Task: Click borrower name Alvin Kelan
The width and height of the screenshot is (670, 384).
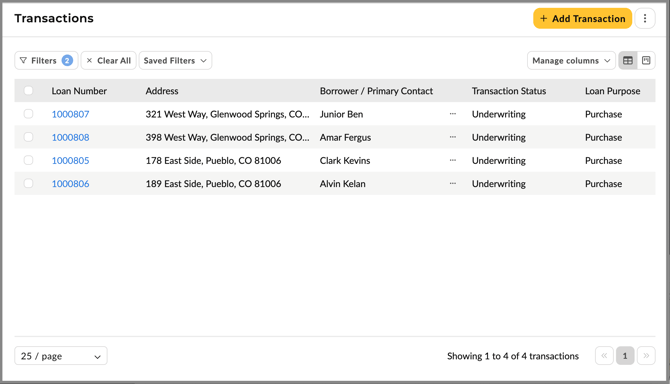Action: [x=343, y=183]
